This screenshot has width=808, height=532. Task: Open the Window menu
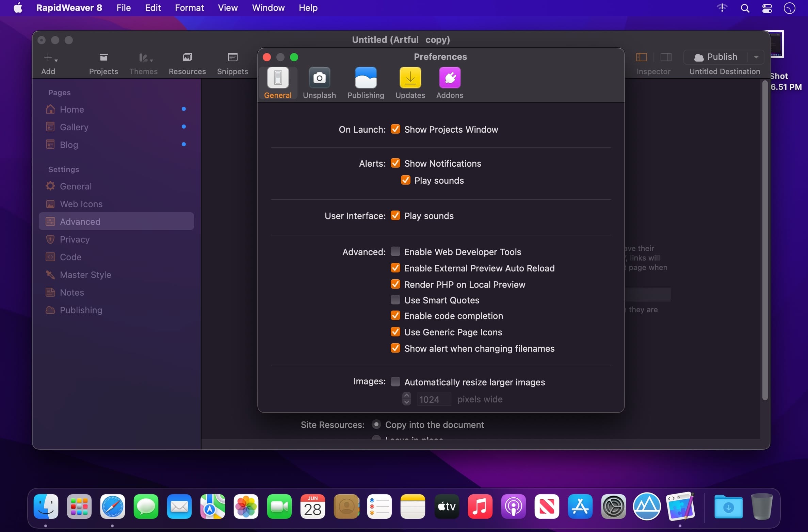click(x=268, y=8)
